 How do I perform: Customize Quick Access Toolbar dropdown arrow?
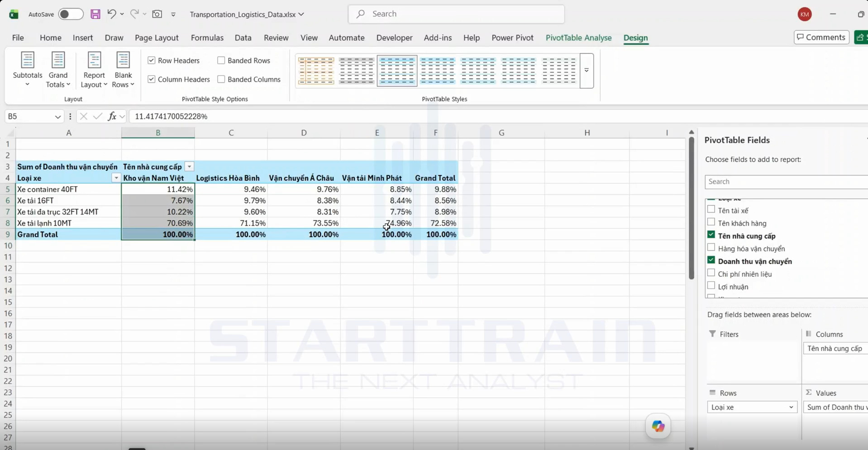point(173,14)
